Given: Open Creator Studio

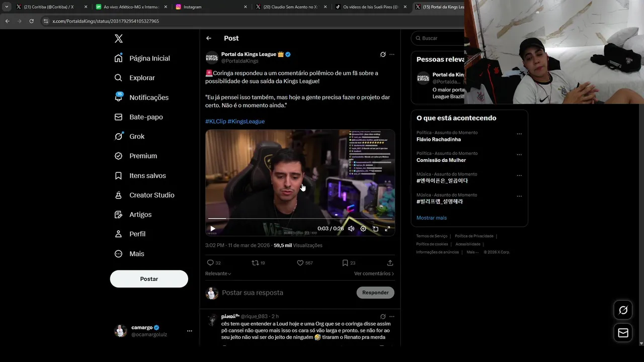Looking at the screenshot, I should pos(144,195).
